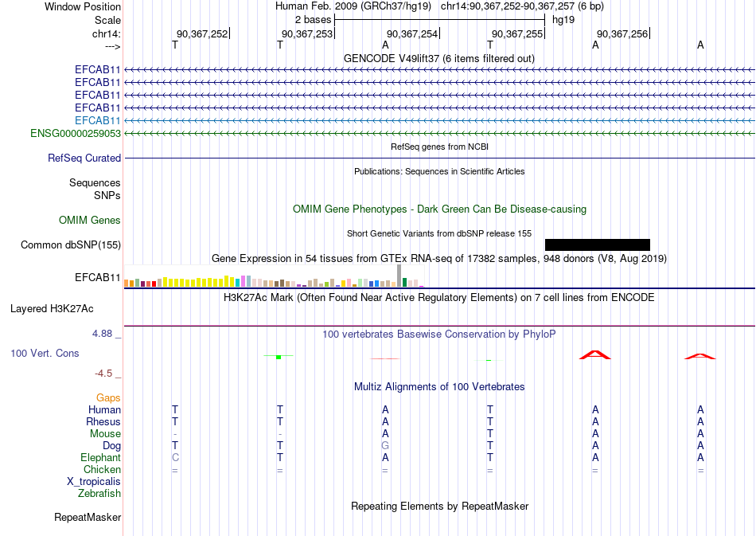Viewport: 756px width, 536px height.
Task: Click coordinate label 90,367,255 in the ruler
Action: pyautogui.click(x=517, y=33)
